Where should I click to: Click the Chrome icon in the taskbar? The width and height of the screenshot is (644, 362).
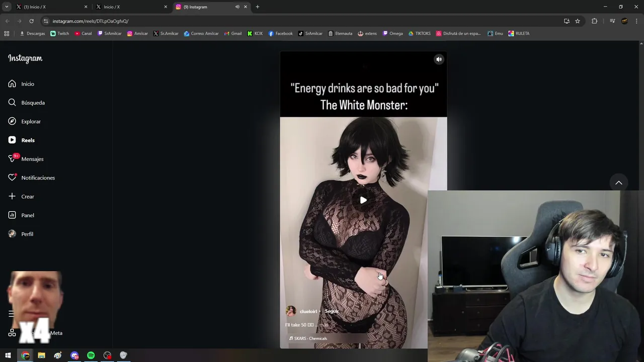25,355
